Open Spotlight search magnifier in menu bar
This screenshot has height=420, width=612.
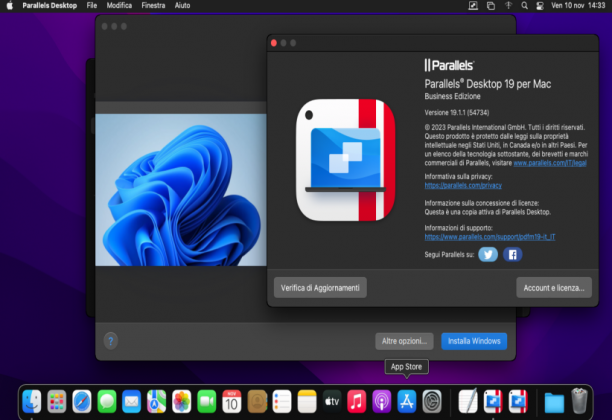pos(524,5)
